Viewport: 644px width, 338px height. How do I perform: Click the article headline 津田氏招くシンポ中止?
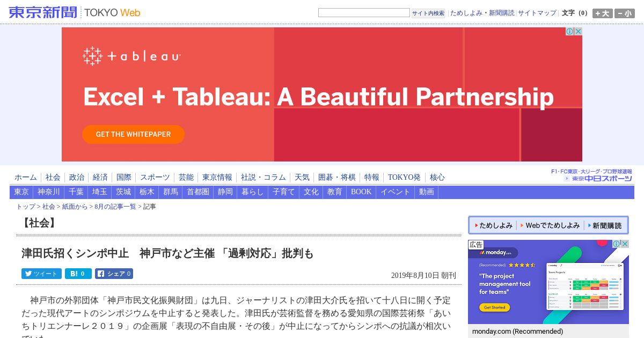[167, 253]
